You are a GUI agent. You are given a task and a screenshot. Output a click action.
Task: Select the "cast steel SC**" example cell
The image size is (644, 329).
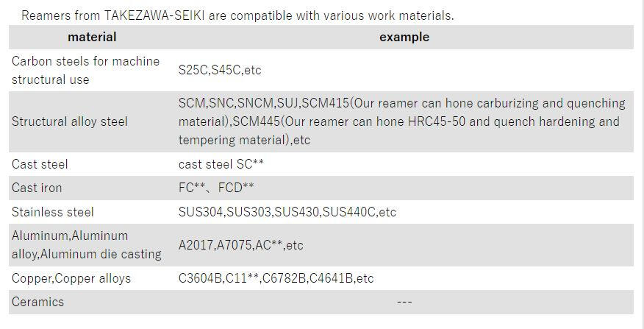tap(221, 164)
